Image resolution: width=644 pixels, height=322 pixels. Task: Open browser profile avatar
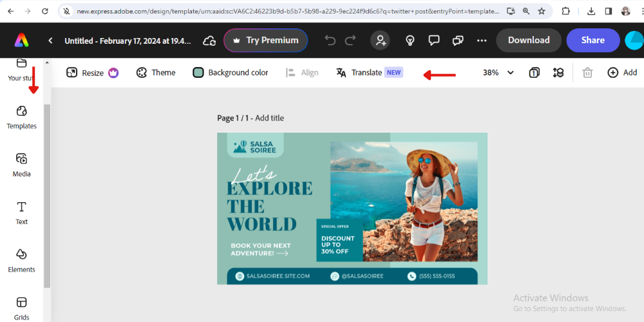(626, 11)
